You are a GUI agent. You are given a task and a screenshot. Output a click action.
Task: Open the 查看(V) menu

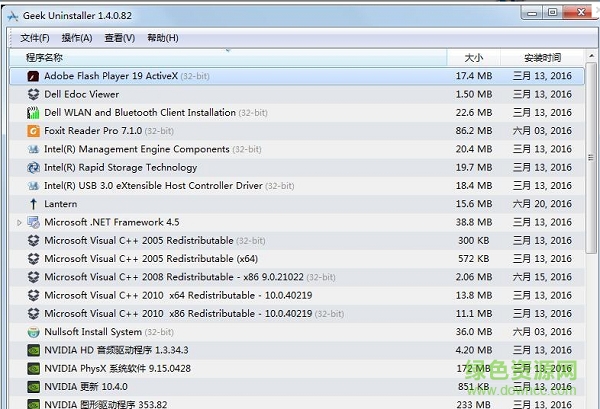coord(119,38)
